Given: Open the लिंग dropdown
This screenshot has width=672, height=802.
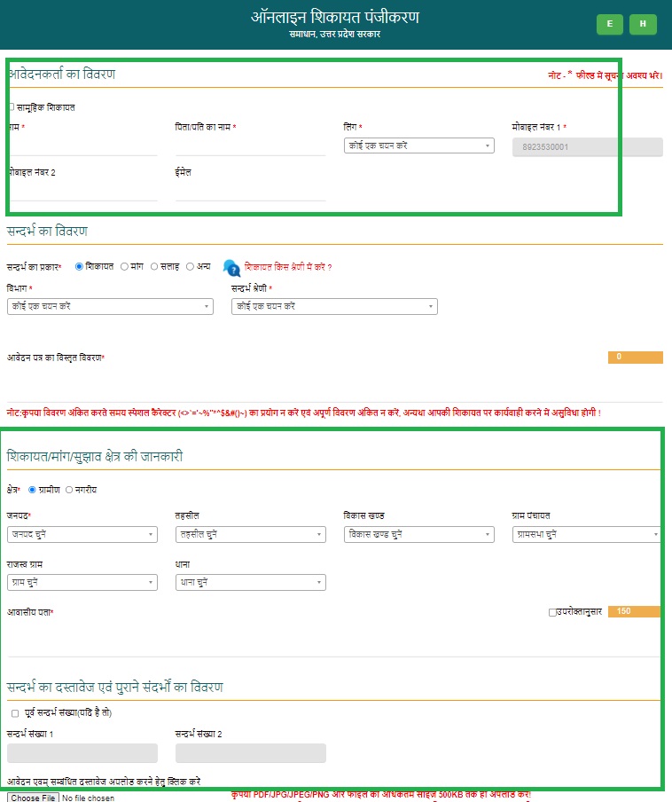Looking at the screenshot, I should (x=419, y=145).
